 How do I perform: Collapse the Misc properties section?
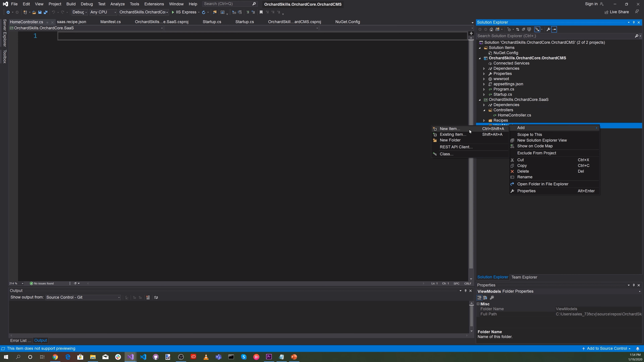(478, 304)
